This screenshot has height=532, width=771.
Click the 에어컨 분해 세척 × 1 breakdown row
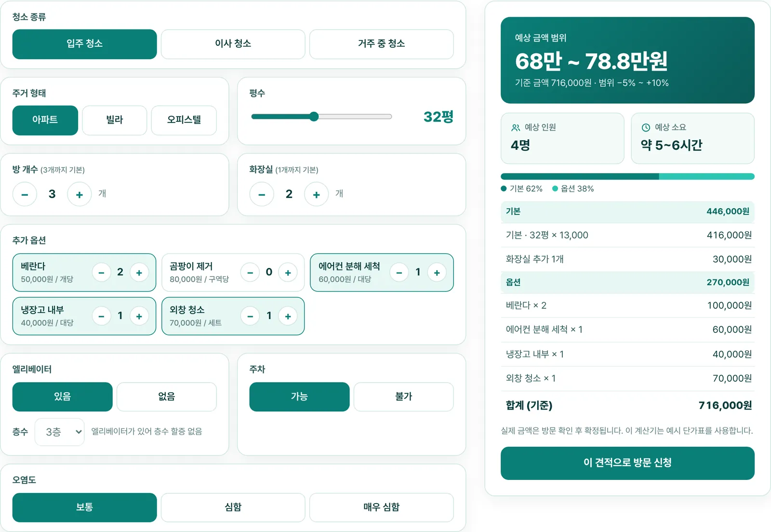(627, 330)
